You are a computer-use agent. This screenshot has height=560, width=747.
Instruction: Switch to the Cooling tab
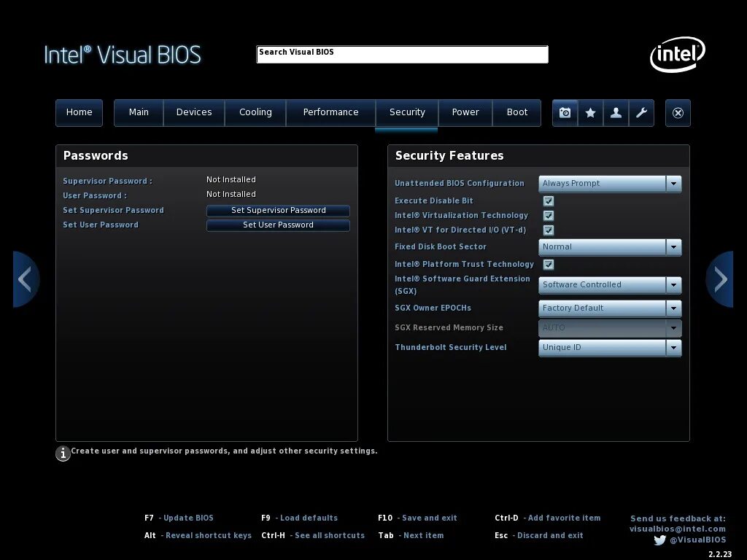coord(255,113)
